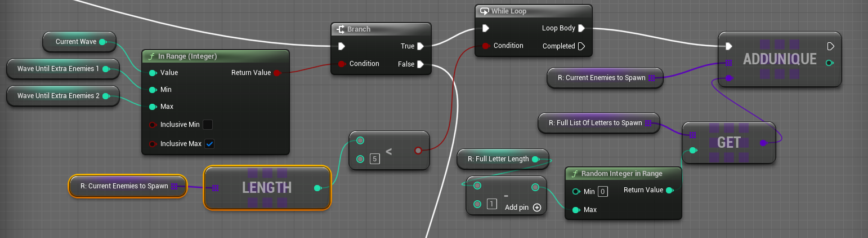Image resolution: width=868 pixels, height=238 pixels.
Task: Click the Full List Of Letters array output pin
Action: point(648,123)
